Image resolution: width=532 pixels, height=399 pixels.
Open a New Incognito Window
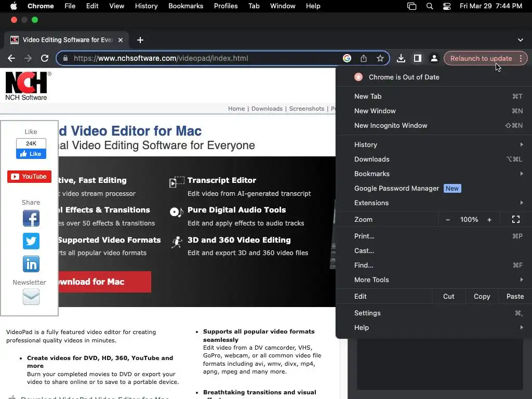[x=434, y=126]
